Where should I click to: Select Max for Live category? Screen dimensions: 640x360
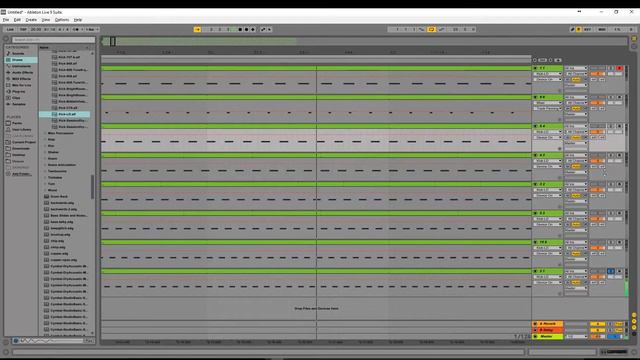coord(21,85)
